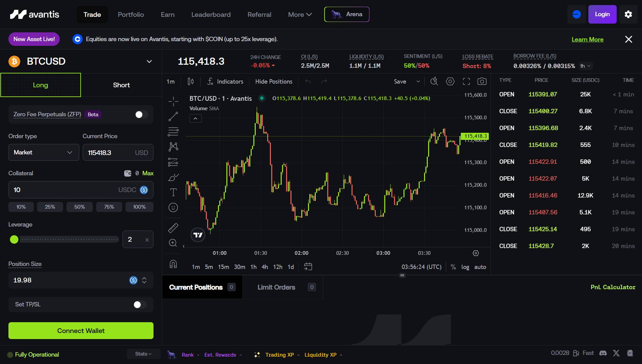The height and width of the screenshot is (364, 642).
Task: Toggle Set TP/SL switch
Action: [x=140, y=305]
